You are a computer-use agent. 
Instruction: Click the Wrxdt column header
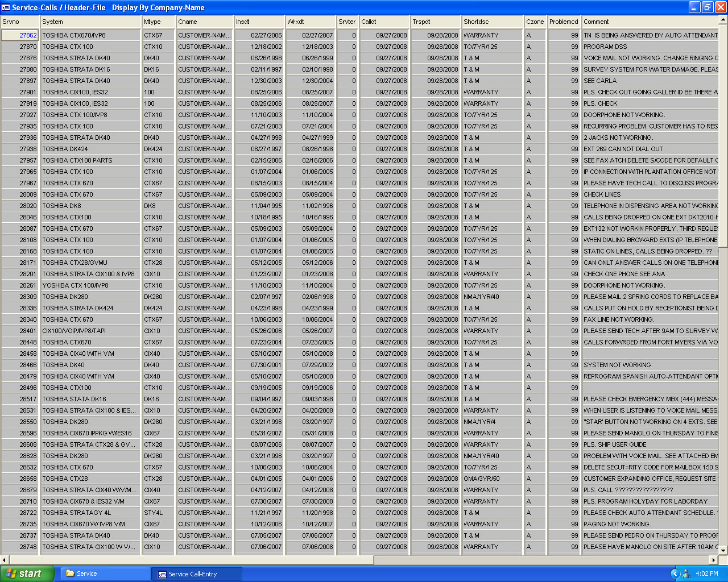(311, 22)
